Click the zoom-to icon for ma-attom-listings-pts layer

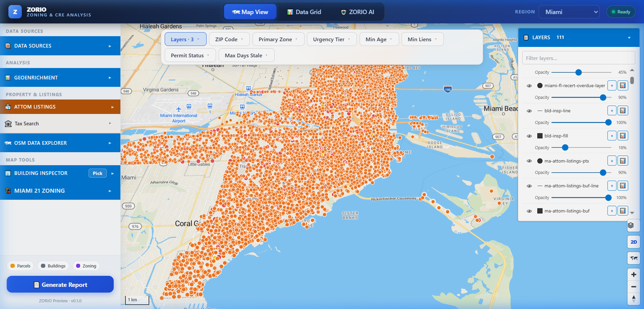[x=612, y=161]
